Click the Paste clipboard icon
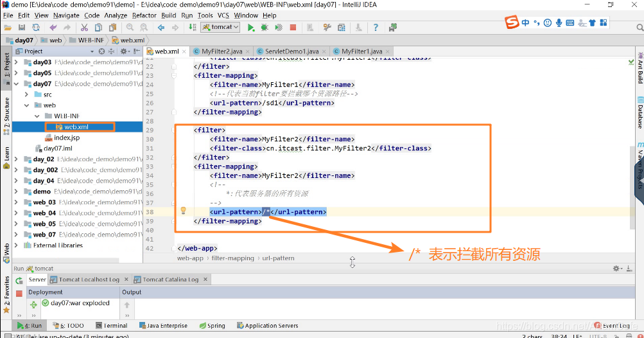Viewport: 644px width, 338px height. click(x=112, y=28)
